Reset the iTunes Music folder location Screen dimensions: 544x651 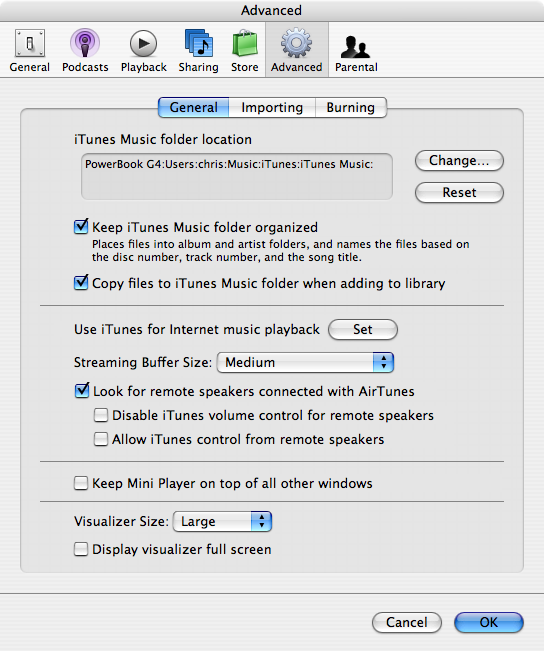click(459, 193)
